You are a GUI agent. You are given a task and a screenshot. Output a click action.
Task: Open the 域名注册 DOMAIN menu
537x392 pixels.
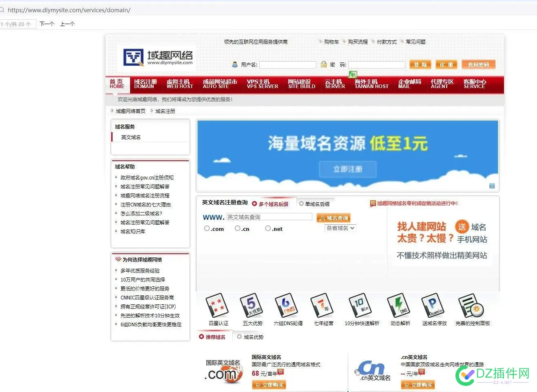click(145, 84)
